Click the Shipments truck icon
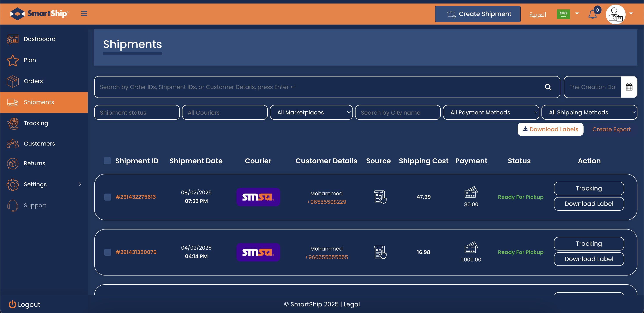Image resolution: width=644 pixels, height=313 pixels. (12, 102)
